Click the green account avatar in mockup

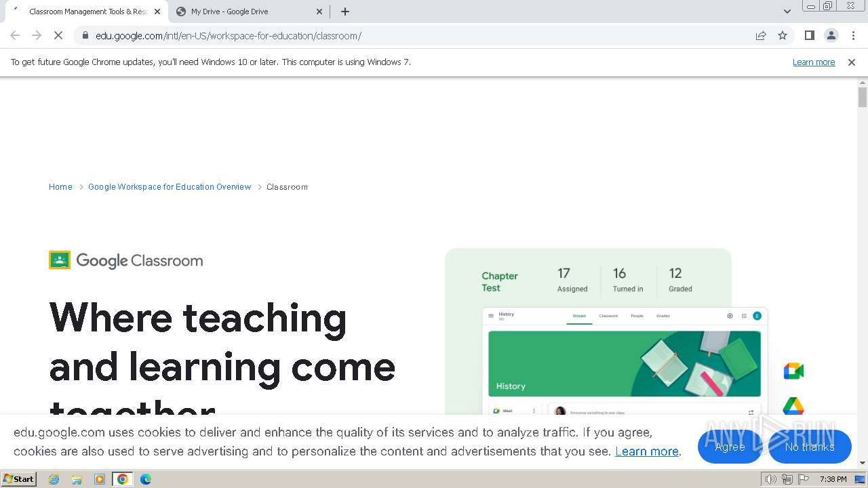pyautogui.click(x=757, y=316)
